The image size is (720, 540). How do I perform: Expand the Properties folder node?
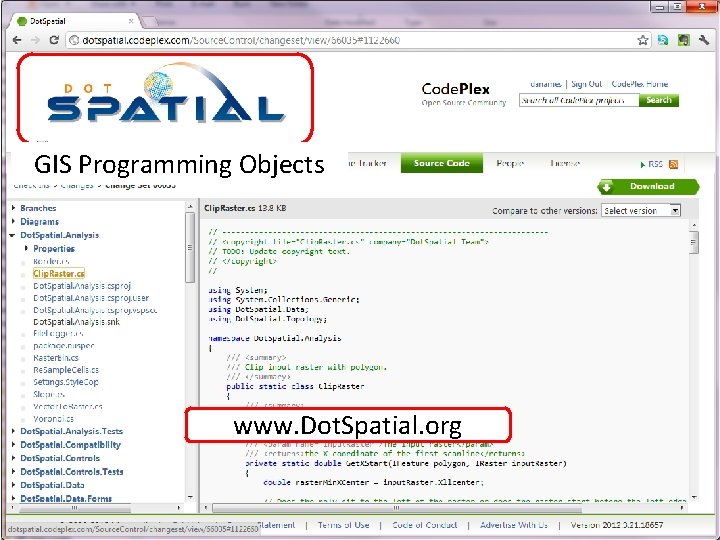click(26, 248)
